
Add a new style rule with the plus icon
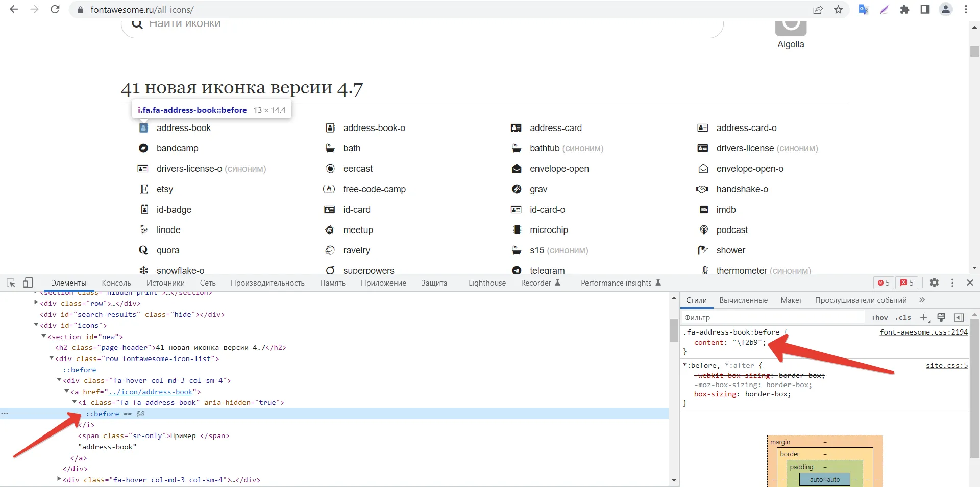923,317
